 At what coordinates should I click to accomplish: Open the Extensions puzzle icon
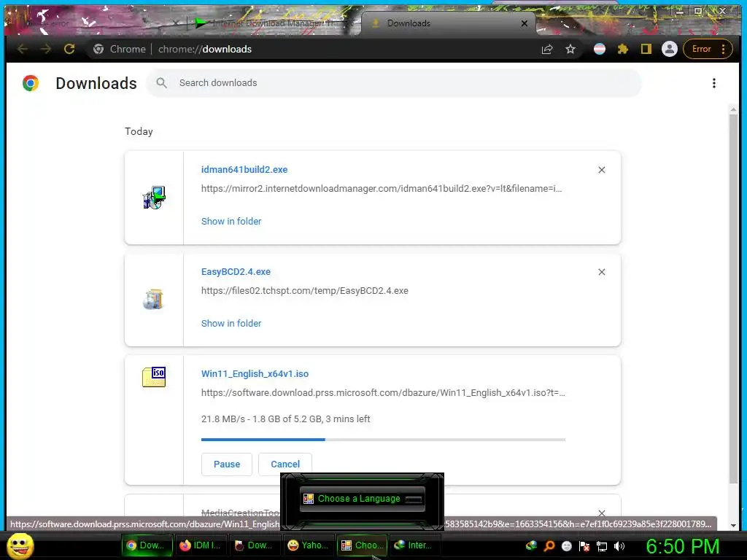[x=623, y=49]
